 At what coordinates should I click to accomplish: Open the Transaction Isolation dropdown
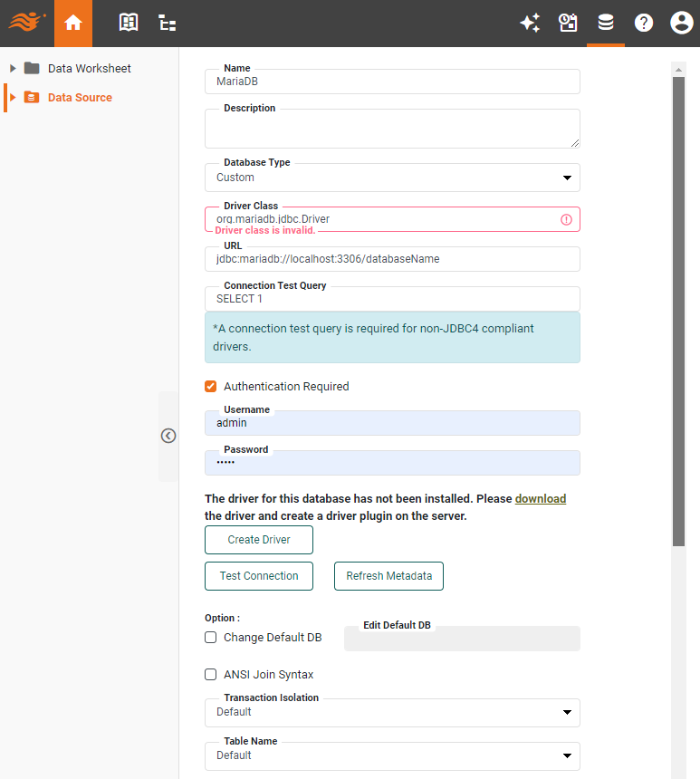click(x=569, y=713)
